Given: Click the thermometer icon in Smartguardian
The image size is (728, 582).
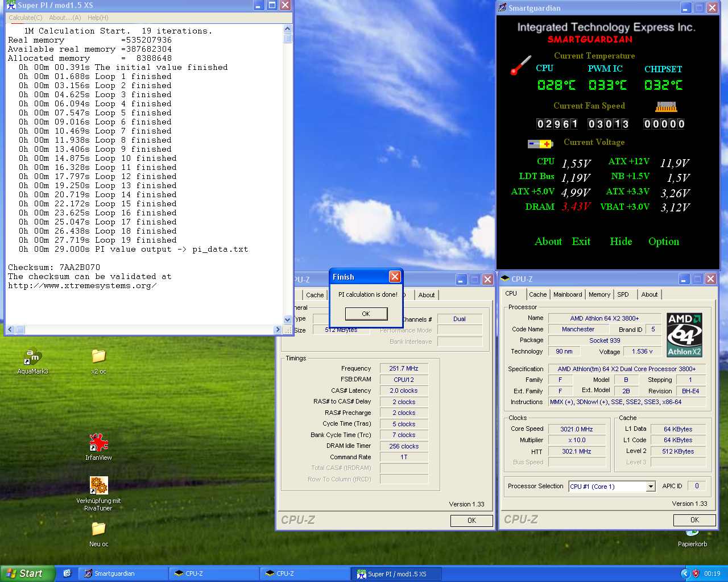Looking at the screenshot, I should pos(520,65).
